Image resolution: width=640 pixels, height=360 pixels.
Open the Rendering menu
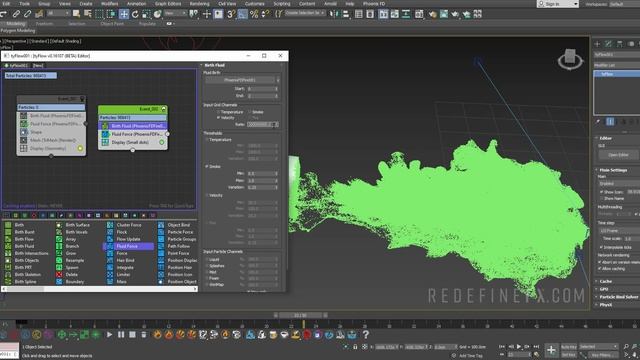point(199,3)
